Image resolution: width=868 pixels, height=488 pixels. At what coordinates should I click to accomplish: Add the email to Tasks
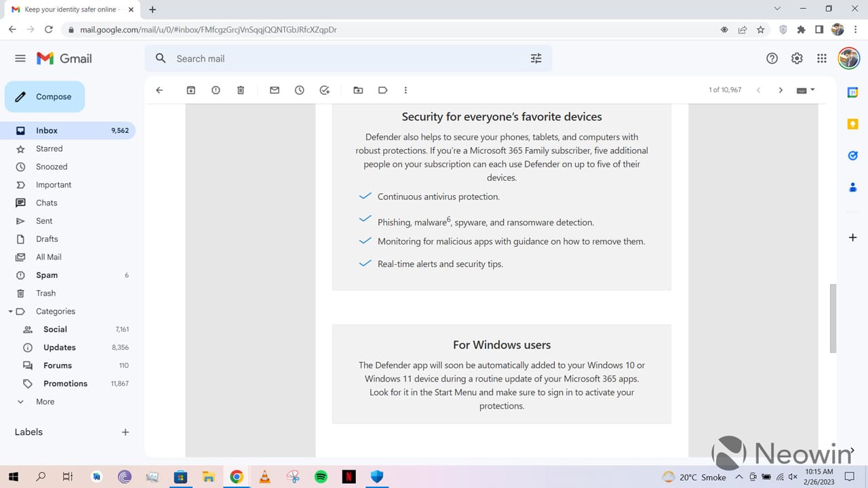coord(325,90)
